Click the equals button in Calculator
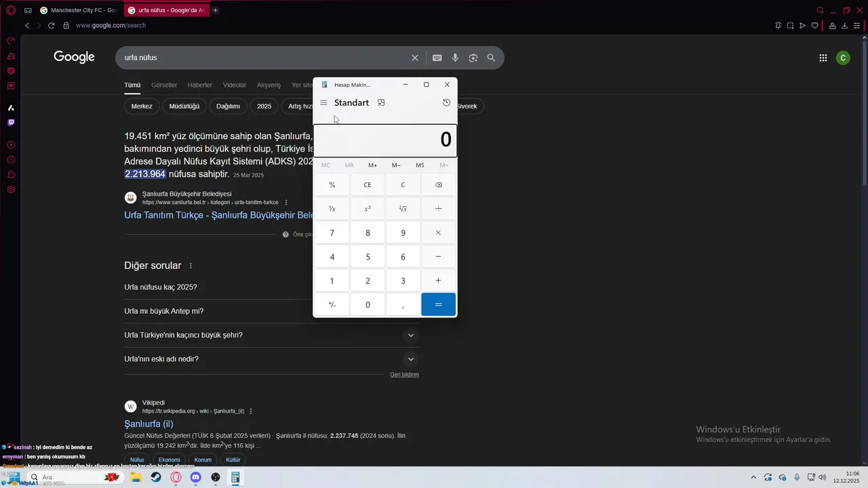 click(x=438, y=304)
